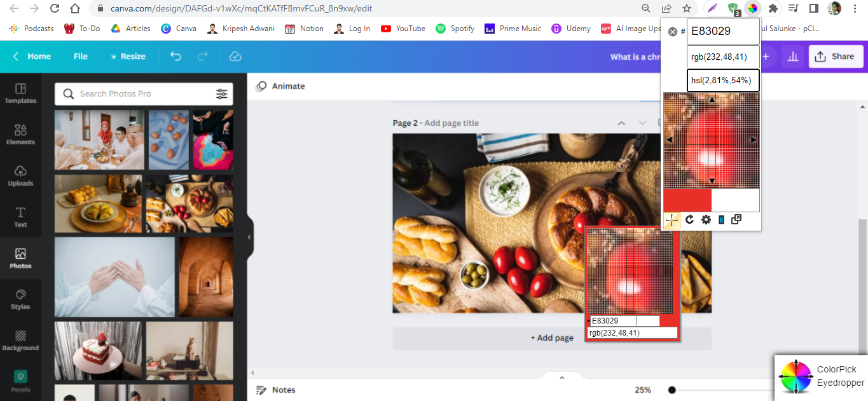Select the family dinner photo thumbnail
The width and height of the screenshot is (868, 401).
99,140
